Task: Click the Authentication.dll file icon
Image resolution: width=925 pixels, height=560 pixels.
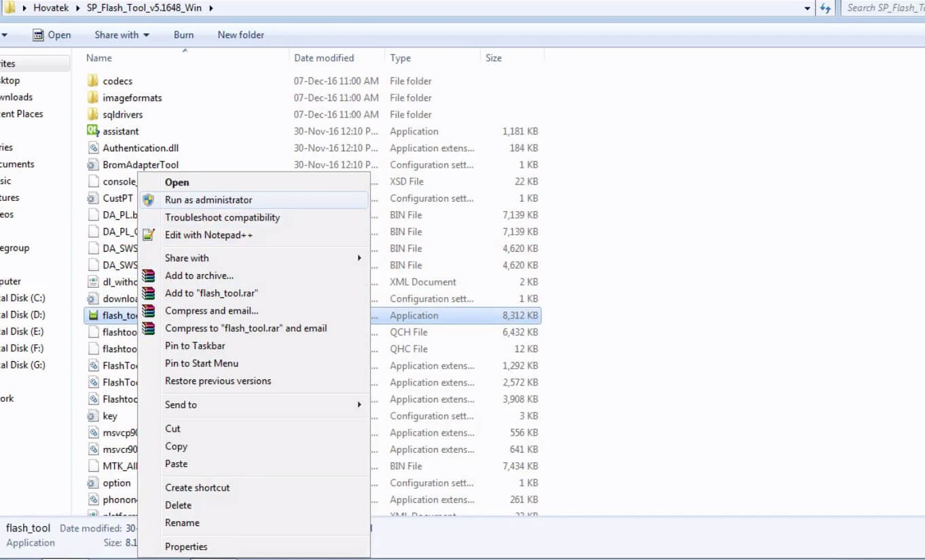Action: tap(92, 148)
